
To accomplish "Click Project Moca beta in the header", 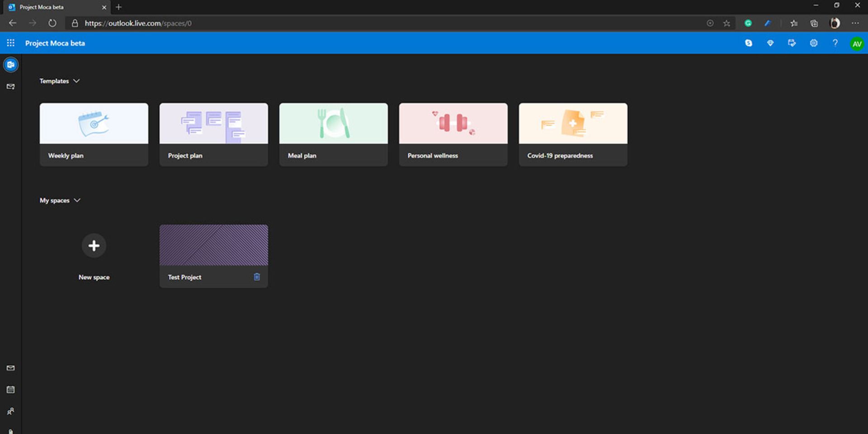I will pyautogui.click(x=55, y=43).
